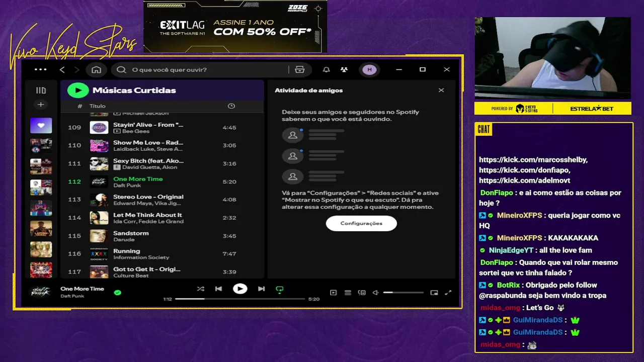Select track 'Got to Get It' by Culture Beat

pyautogui.click(x=163, y=271)
